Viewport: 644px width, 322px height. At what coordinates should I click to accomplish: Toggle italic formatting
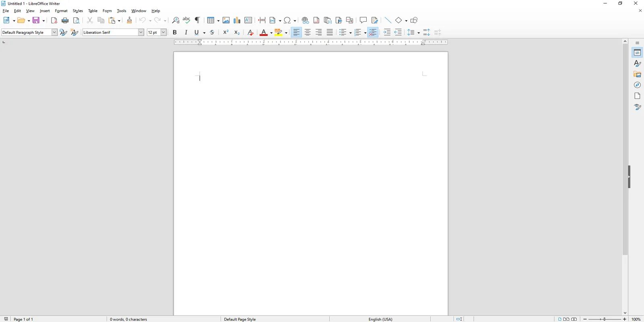tap(186, 32)
